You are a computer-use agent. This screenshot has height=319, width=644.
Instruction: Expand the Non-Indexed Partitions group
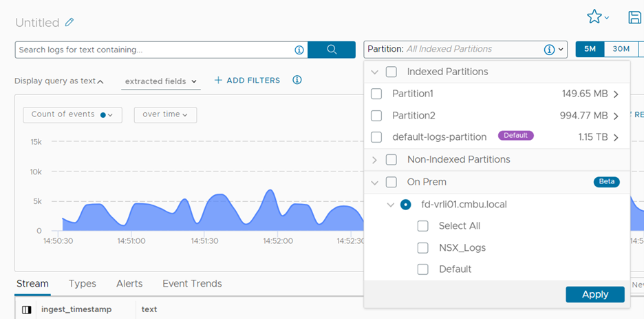coord(375,160)
